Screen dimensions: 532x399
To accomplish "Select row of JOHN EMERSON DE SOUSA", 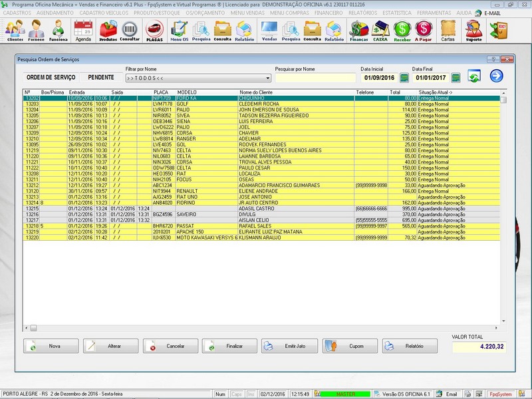I will (261, 110).
